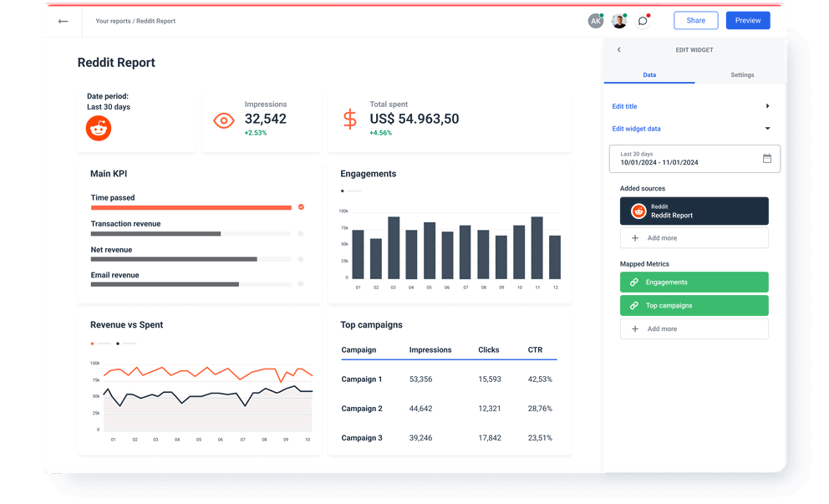Image resolution: width=829 pixels, height=504 pixels.
Task: Select the Data tab
Action: click(649, 75)
